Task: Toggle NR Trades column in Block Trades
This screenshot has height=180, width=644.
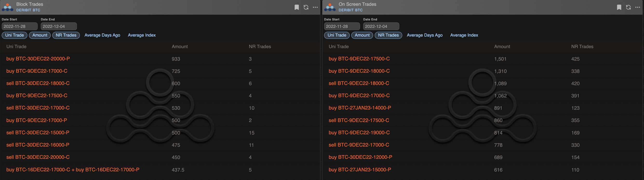Action: [66, 35]
